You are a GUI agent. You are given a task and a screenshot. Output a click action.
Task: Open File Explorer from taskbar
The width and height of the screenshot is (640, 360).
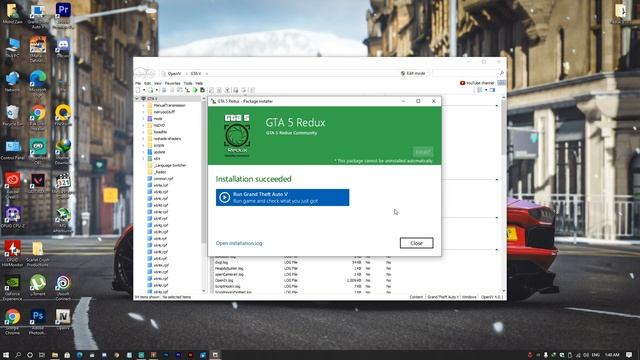(55, 355)
